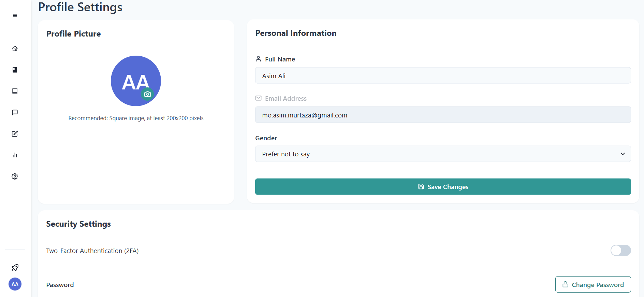This screenshot has height=297, width=644.
Task: Click the pencil edit icon in sidebar
Action: [x=15, y=134]
